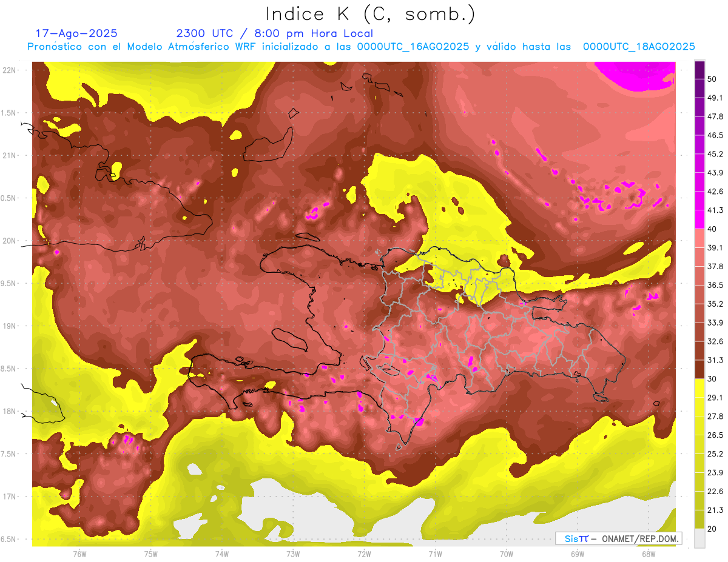Select the date label "17-Ago-2025"
This screenshot has width=728, height=562.
[x=76, y=33]
